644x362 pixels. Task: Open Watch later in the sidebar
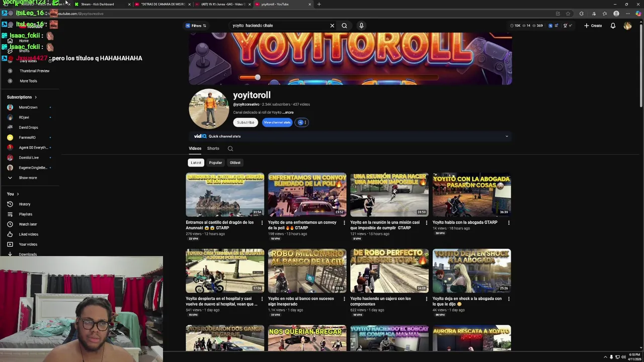28,224
